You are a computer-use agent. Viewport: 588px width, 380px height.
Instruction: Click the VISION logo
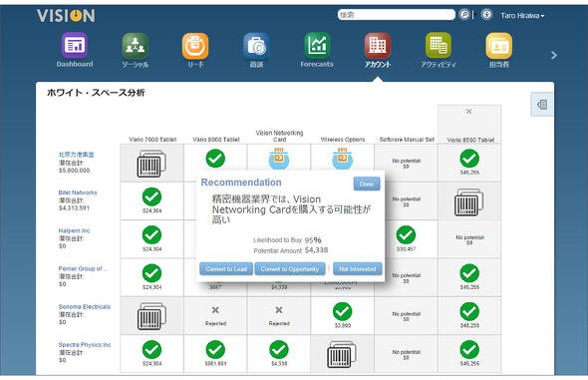(x=66, y=16)
